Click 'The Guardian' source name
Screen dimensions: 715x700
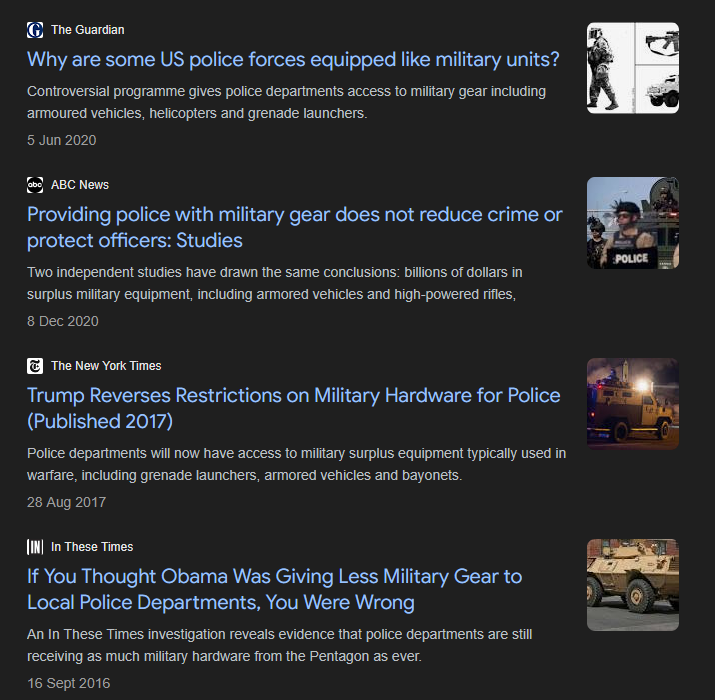88,30
